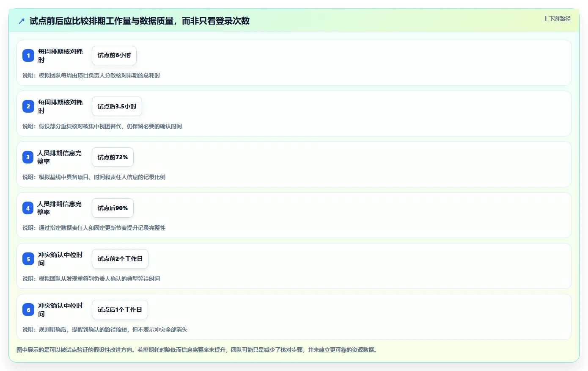Image resolution: width=588 pixels, height=371 pixels.
Task: Click 每周排期核对耗时 label in card 1
Action: (x=60, y=55)
